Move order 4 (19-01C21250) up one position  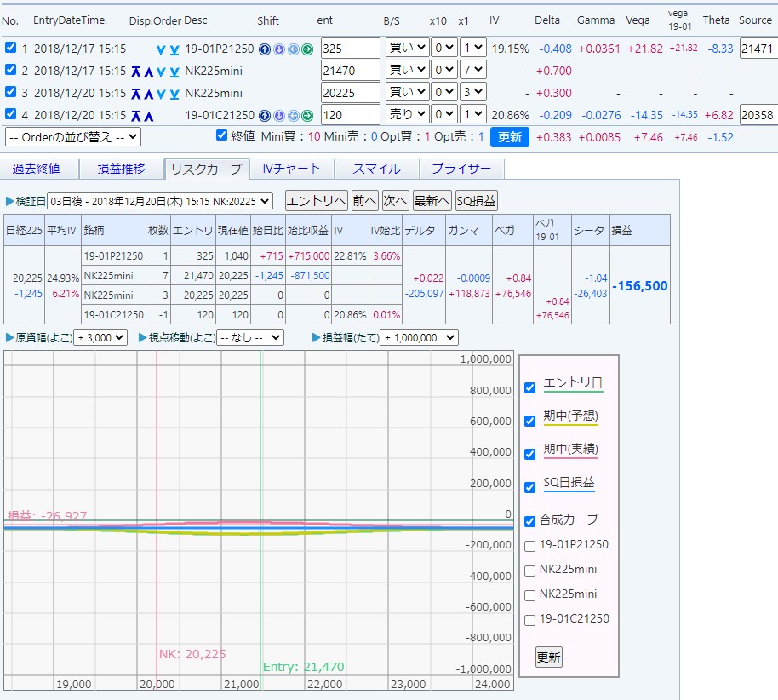point(148,116)
